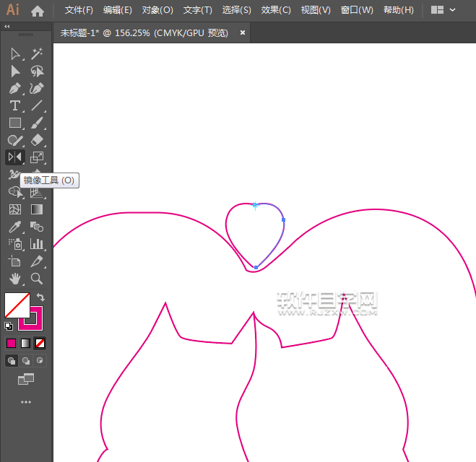Click the Mirror (Reflect) tool
Viewport: 476px width, 462px height.
(15, 157)
